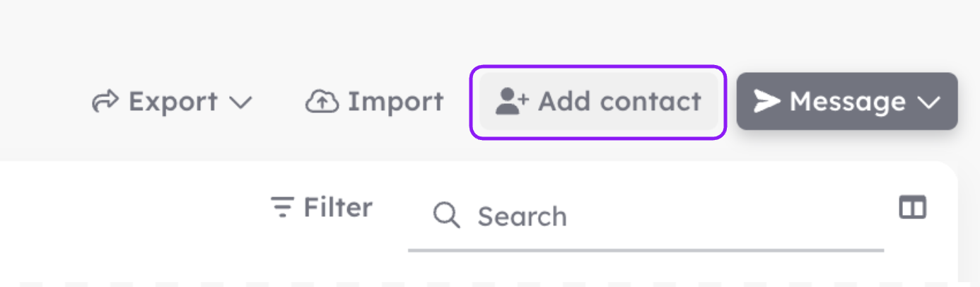Viewport: 980px width, 287px height.
Task: Click the word 'contact' in Add contact
Action: point(651,102)
